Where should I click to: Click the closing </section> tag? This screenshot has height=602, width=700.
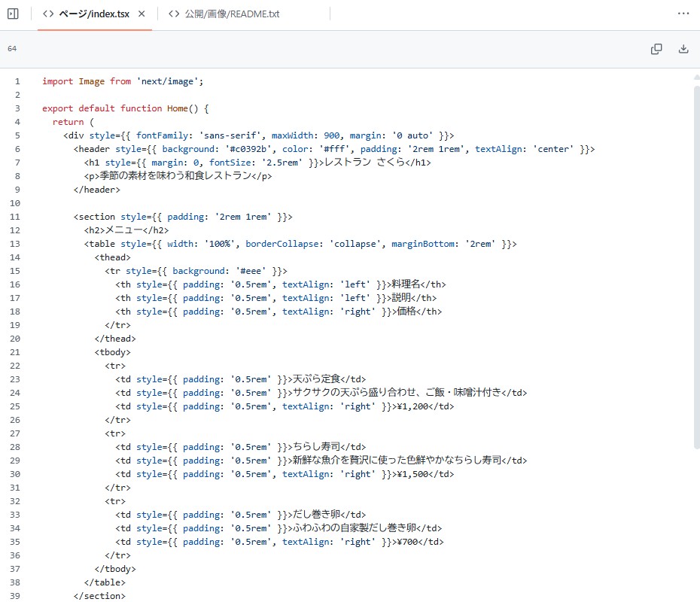coord(99,596)
